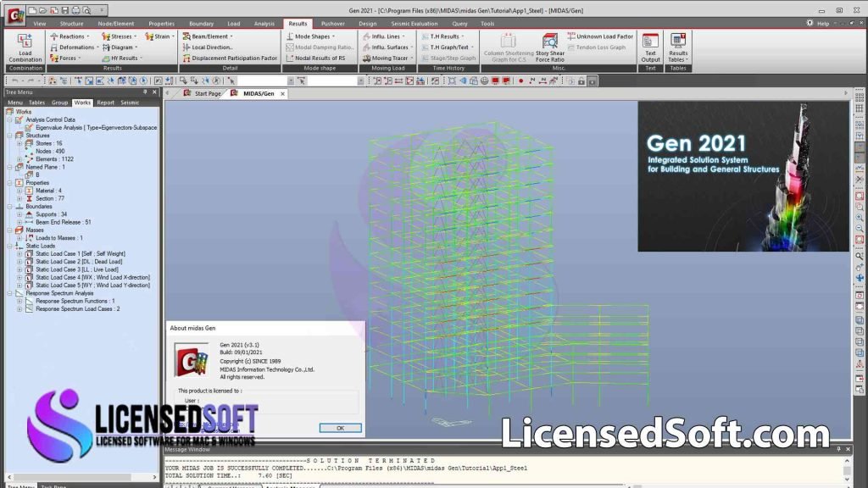868x488 pixels.
Task: Select Static Load Case 2 [DL : Dead Load]
Action: click(x=79, y=262)
